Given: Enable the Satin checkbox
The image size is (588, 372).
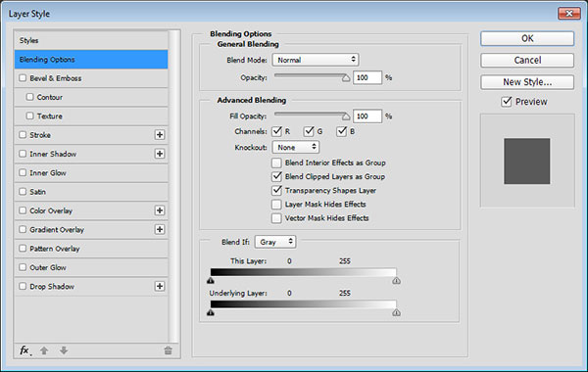Looking at the screenshot, I should pos(23,192).
